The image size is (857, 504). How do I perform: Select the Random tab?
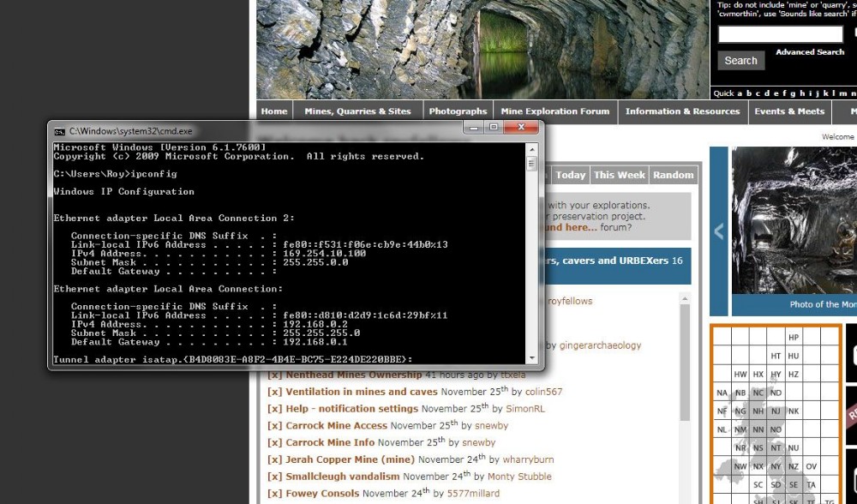click(673, 175)
